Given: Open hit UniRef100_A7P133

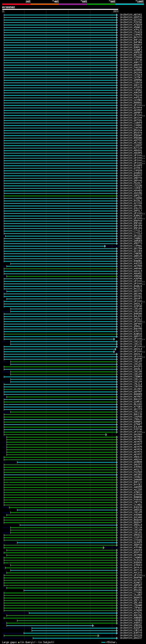Looking at the screenshot, I should coord(131,30).
